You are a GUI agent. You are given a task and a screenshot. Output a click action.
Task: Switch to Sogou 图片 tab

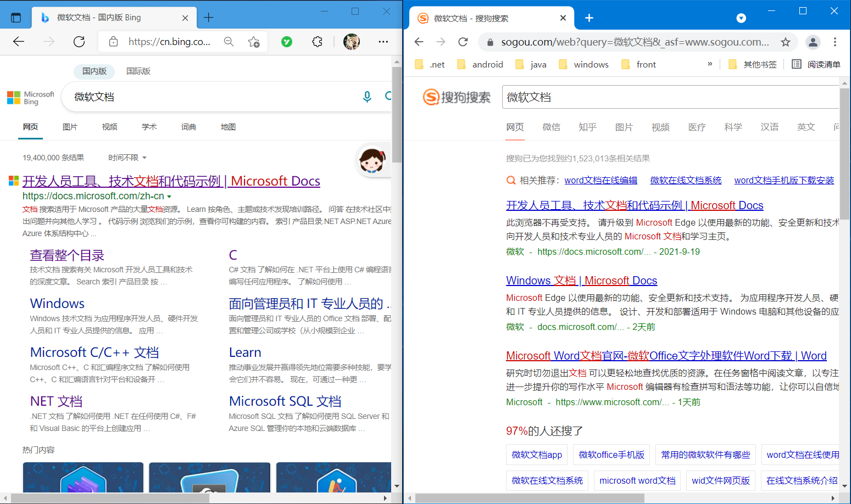click(624, 127)
